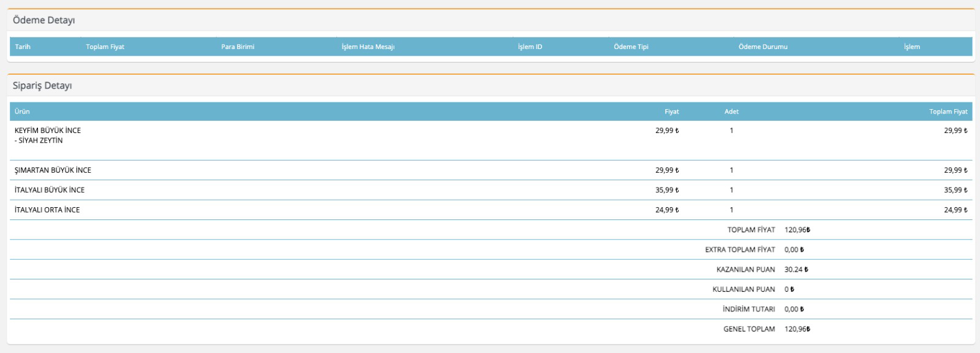This screenshot has height=353, width=980.
Task: Click the "Fiyat" column header in Sipariş Detayı
Action: click(x=672, y=112)
